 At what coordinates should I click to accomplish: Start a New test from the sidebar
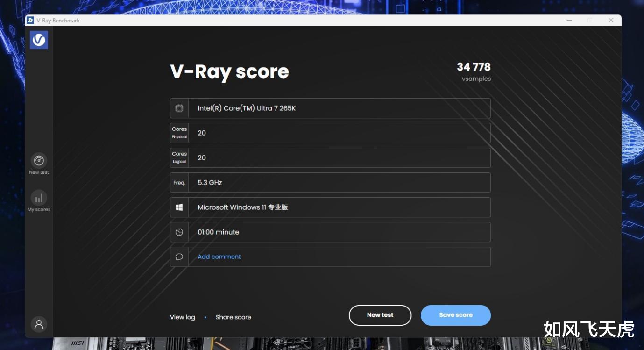[39, 164]
